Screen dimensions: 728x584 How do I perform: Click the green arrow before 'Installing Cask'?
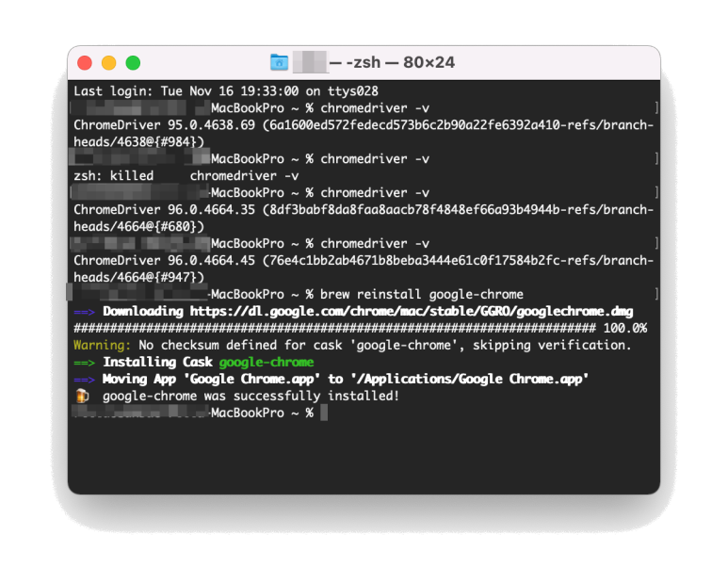tap(84, 362)
